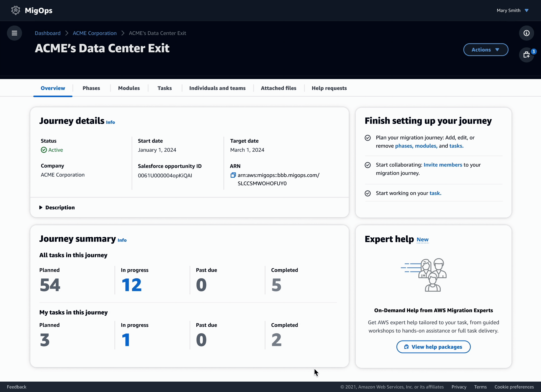541x392 pixels.
Task: Open the hamburger navigation menu
Action: point(14,33)
